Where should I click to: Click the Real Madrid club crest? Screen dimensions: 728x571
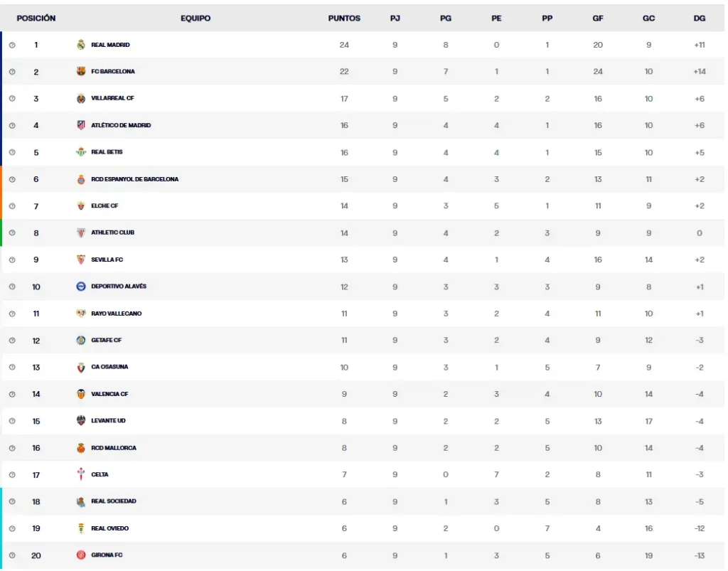pos(80,44)
